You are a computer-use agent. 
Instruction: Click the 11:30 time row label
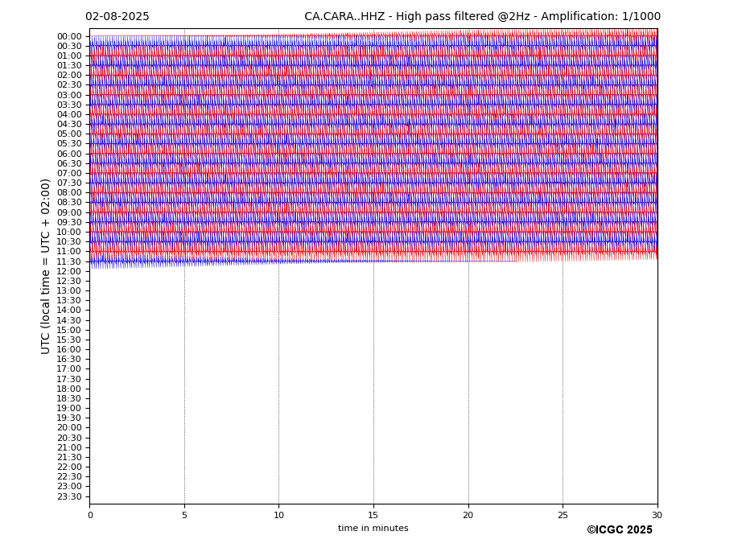tap(69, 261)
